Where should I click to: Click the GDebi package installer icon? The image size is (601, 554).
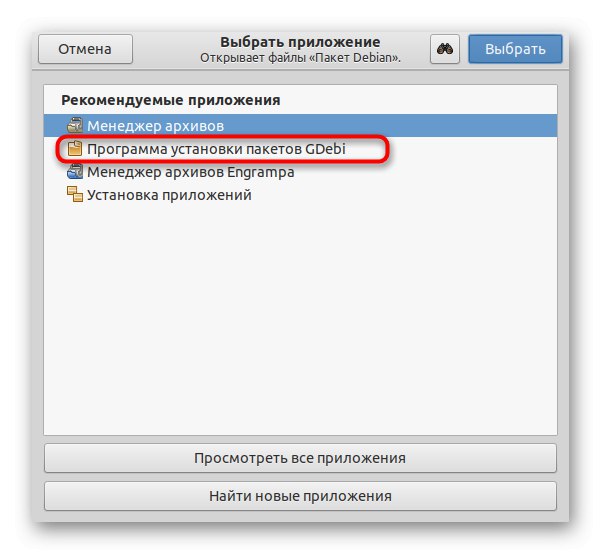pos(75,148)
